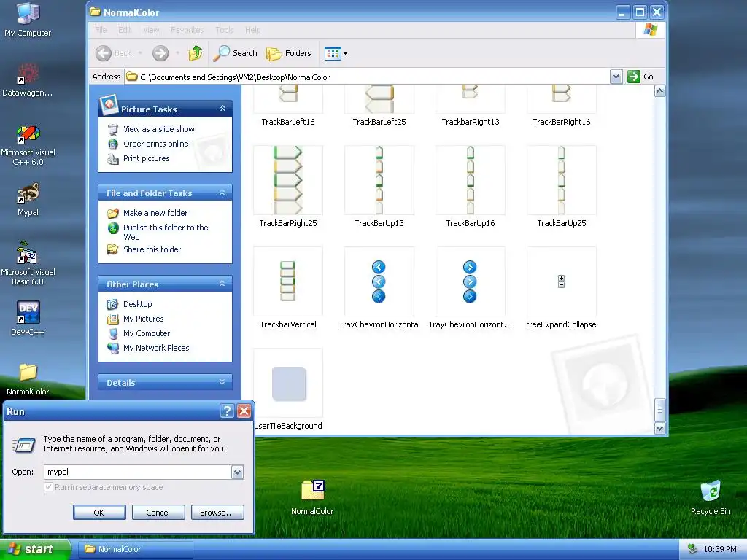Click the Go button next to address

tap(641, 77)
